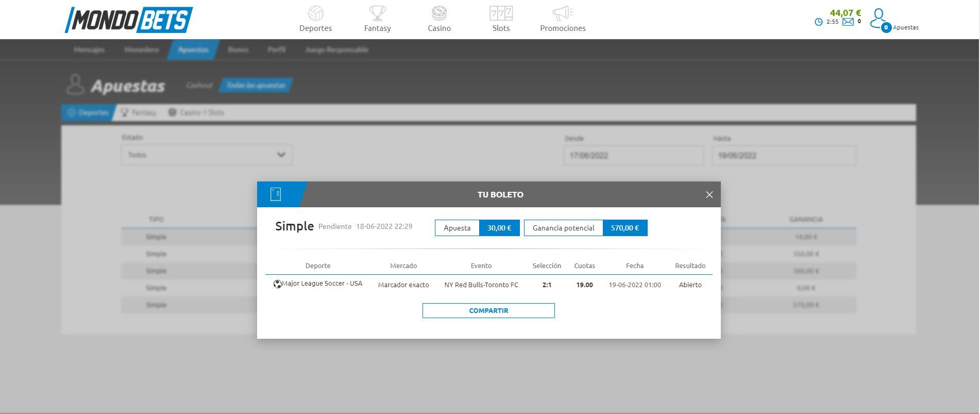The width and height of the screenshot is (980, 414).
Task: Select the Deportes bets category tab
Action: (88, 112)
